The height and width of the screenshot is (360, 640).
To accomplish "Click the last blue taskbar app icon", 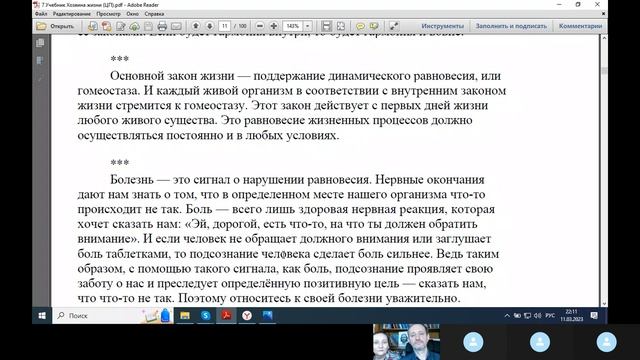I will (x=267, y=316).
